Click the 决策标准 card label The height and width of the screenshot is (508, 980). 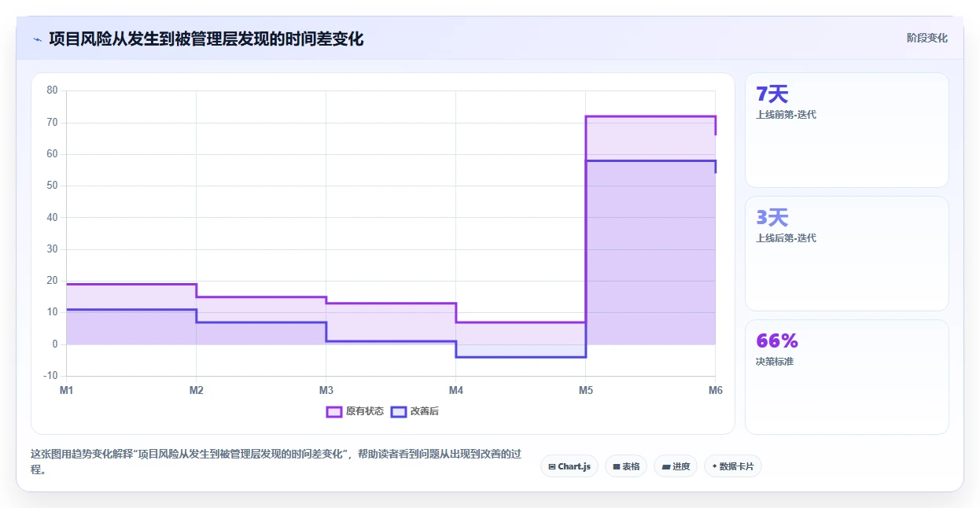(x=775, y=362)
